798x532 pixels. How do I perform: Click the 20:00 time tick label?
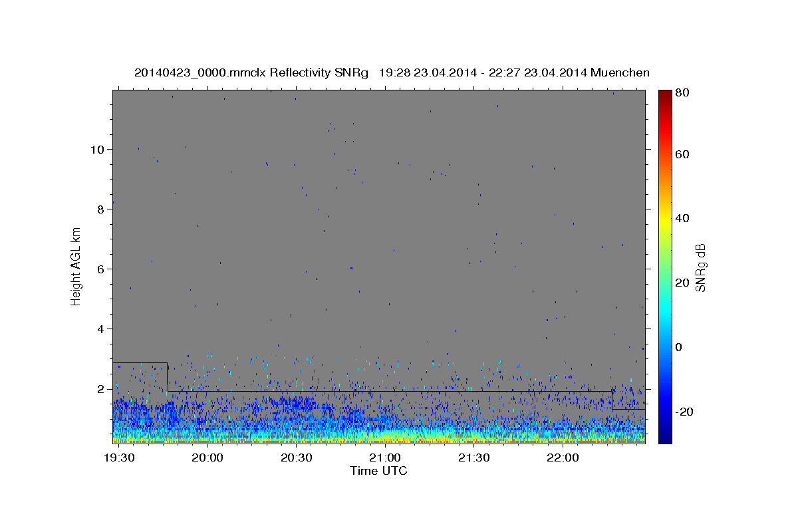(209, 458)
